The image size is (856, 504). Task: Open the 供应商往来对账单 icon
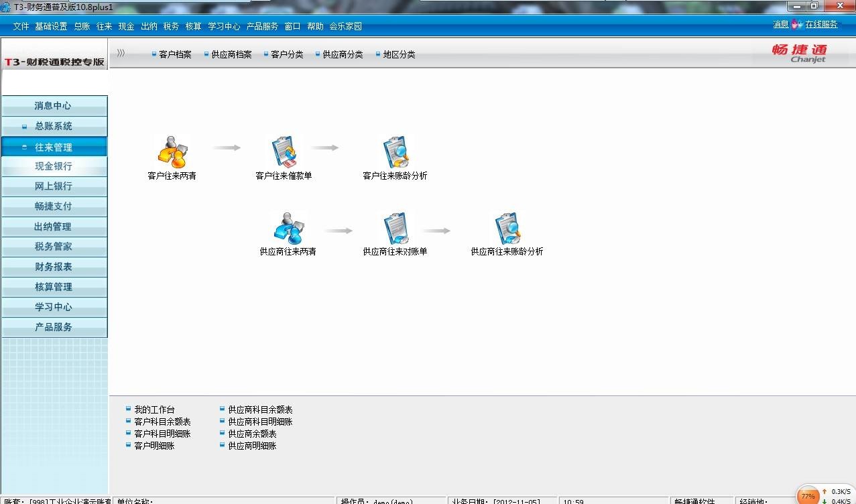(x=395, y=228)
